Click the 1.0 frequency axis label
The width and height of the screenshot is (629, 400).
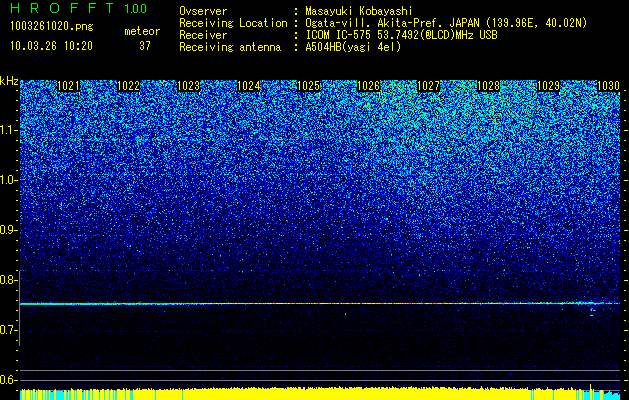coord(8,180)
